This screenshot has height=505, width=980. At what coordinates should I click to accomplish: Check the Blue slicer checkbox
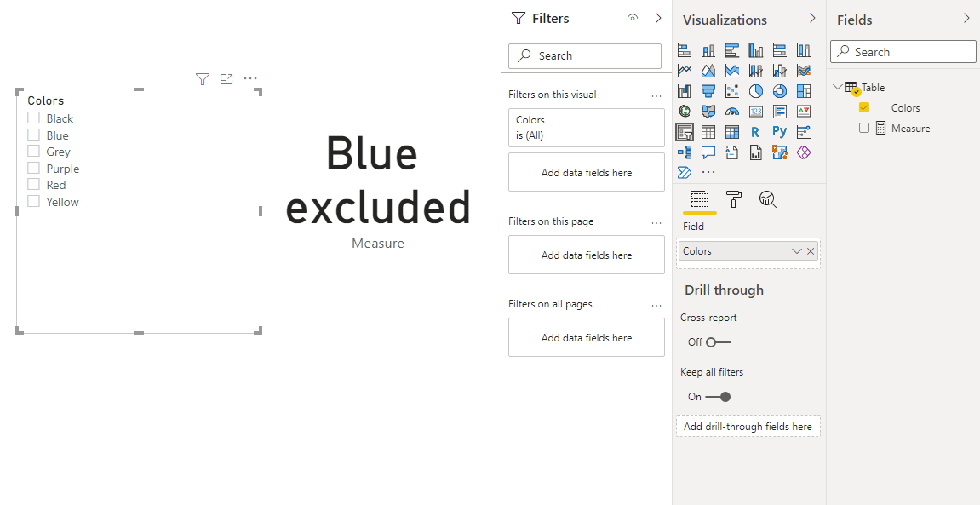pos(34,135)
